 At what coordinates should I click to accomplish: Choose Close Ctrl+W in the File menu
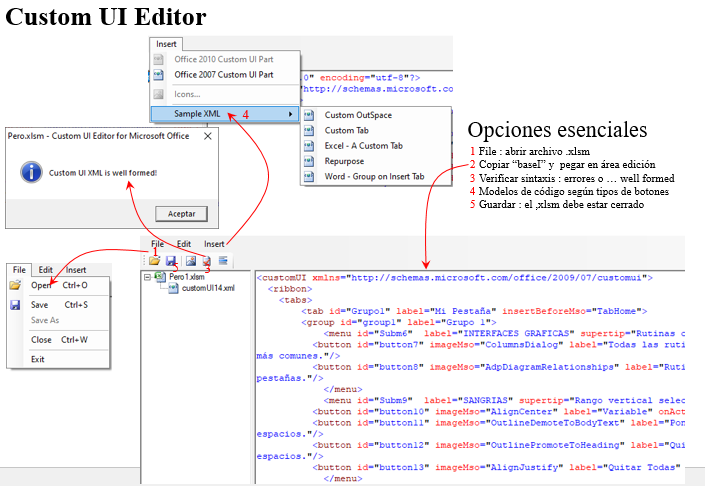59,340
